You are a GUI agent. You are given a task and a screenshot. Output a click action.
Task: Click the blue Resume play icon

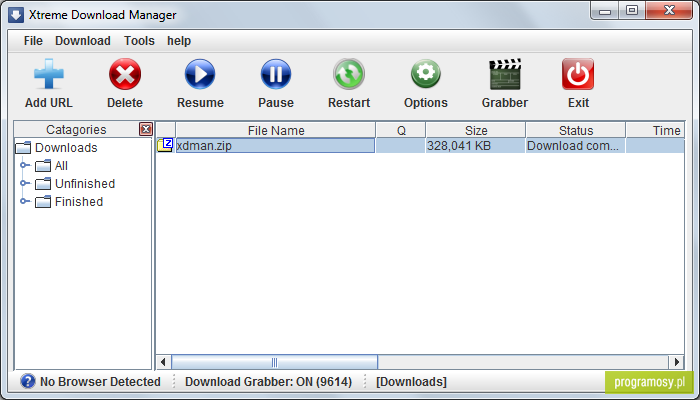(200, 74)
